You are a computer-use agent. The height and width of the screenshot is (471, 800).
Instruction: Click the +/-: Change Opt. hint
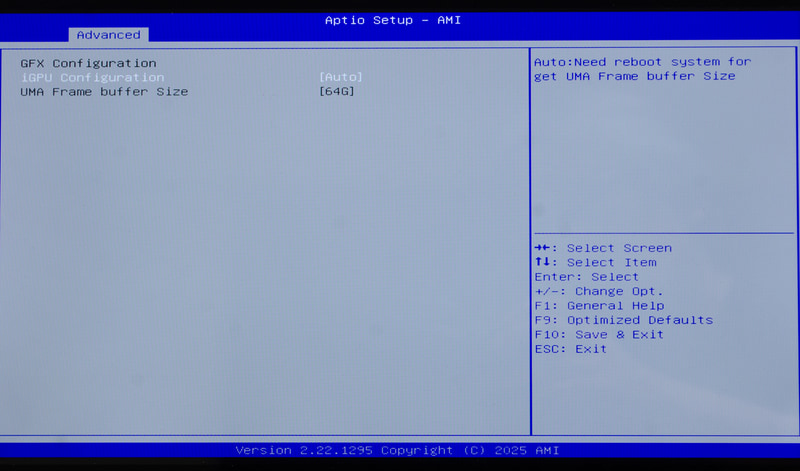click(x=598, y=291)
